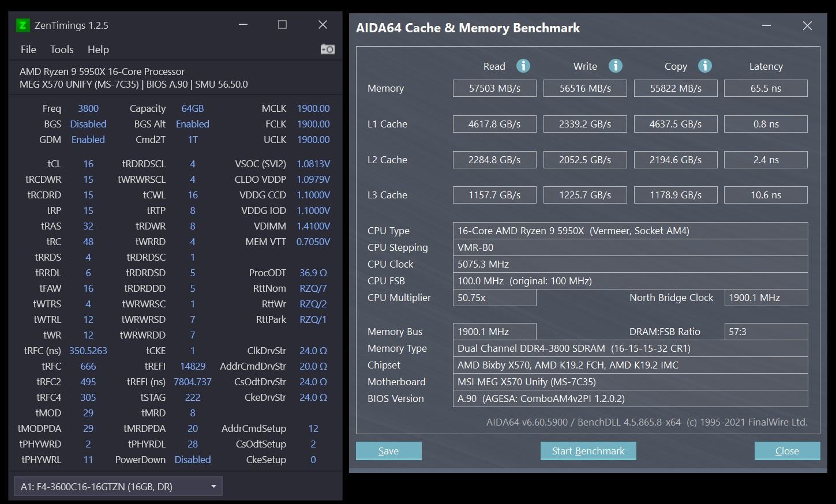Click the CPU Multiplier field 50.75x
Viewport: 836px width, 504px height.
[494, 298]
